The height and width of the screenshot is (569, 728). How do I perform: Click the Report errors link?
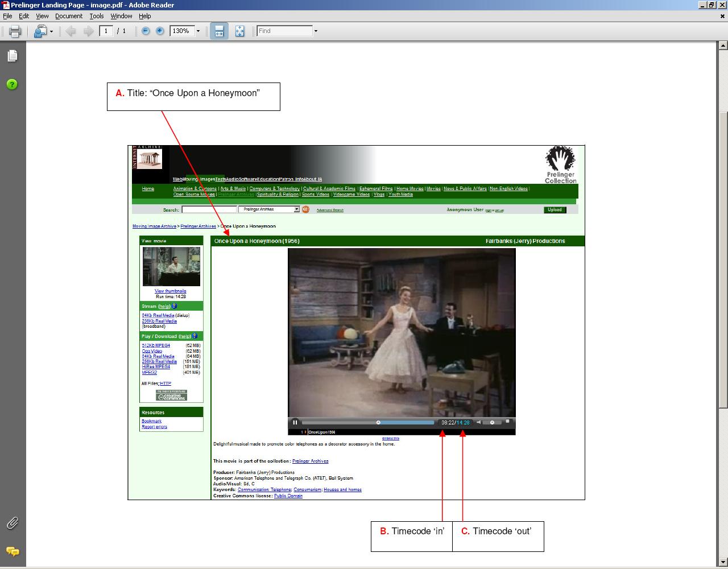click(154, 427)
